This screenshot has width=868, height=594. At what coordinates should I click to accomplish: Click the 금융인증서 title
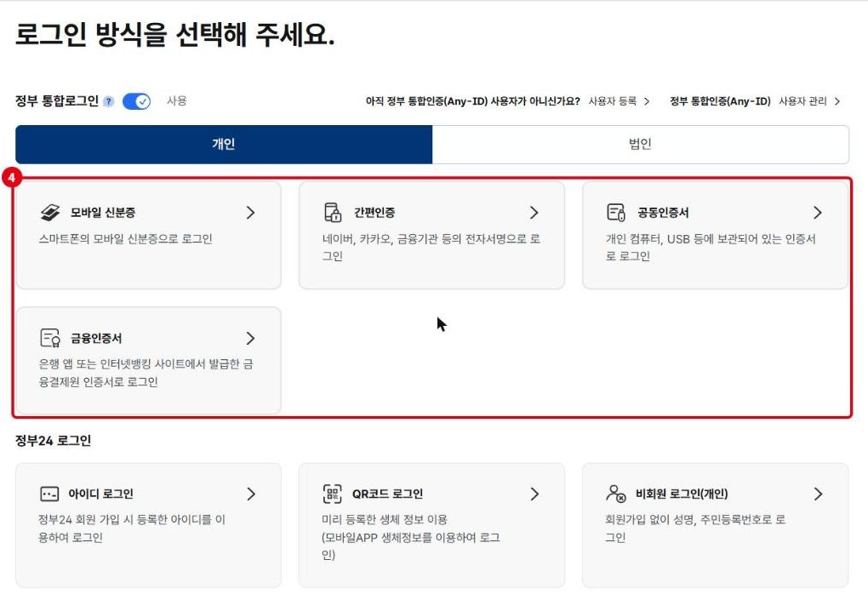[96, 338]
